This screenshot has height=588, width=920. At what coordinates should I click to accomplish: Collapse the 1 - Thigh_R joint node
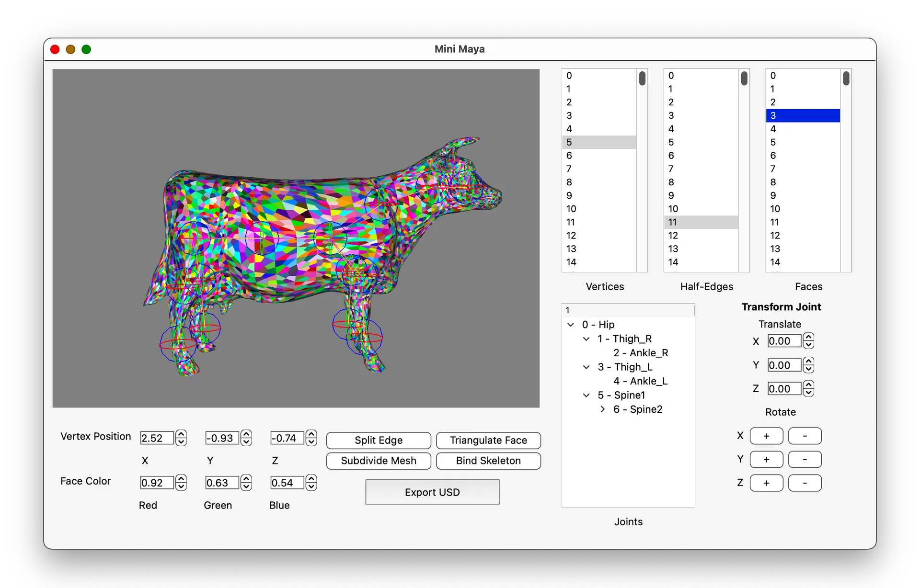[586, 339]
